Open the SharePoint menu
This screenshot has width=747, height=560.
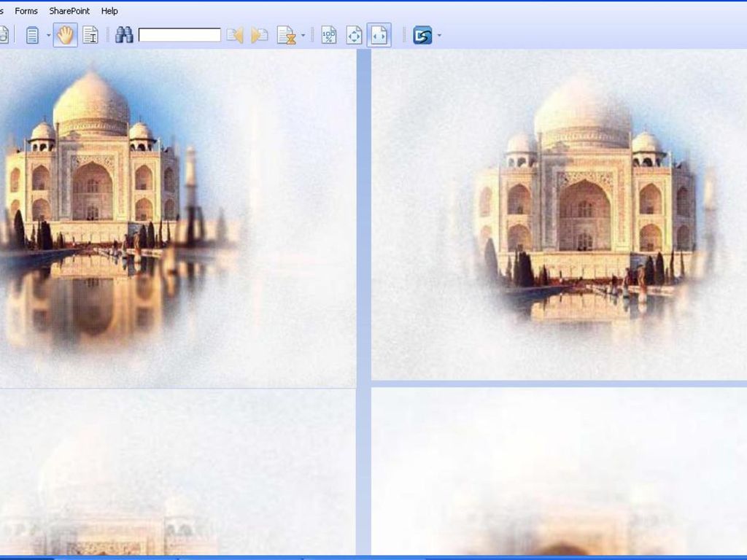69,11
